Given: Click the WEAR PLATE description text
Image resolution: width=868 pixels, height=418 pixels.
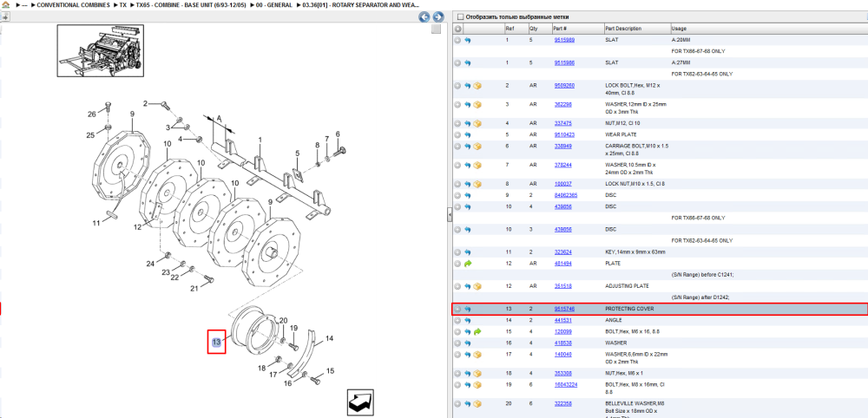Looking at the screenshot, I should tap(621, 135).
